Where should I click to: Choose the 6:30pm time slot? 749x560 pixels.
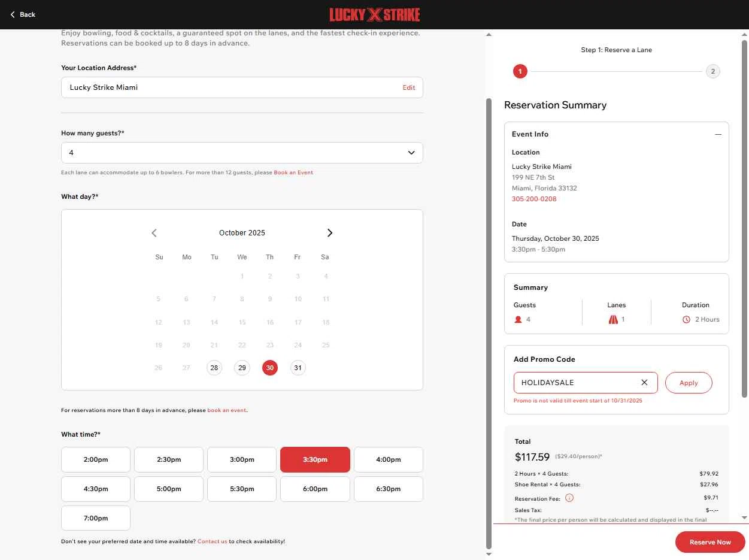(x=389, y=489)
